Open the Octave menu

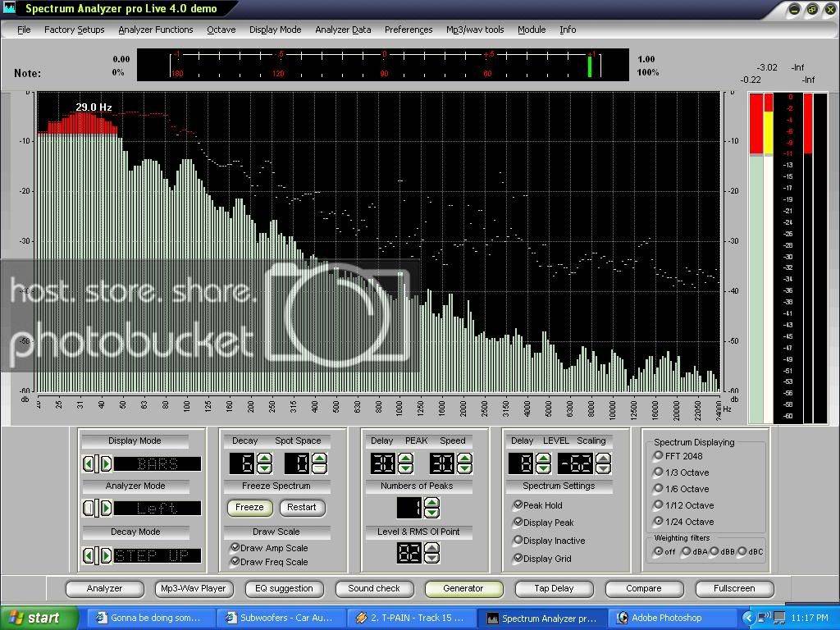tap(221, 30)
